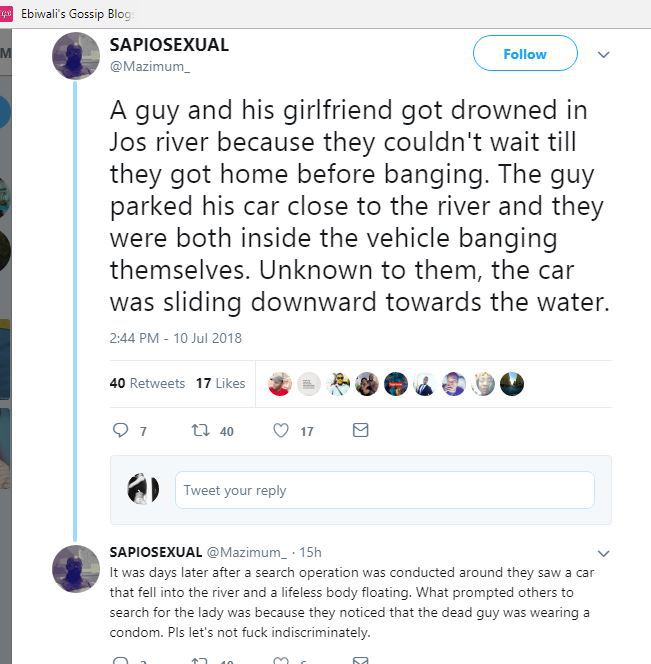Open the reply tweet's chevron menu
This screenshot has width=651, height=664.
click(x=603, y=553)
